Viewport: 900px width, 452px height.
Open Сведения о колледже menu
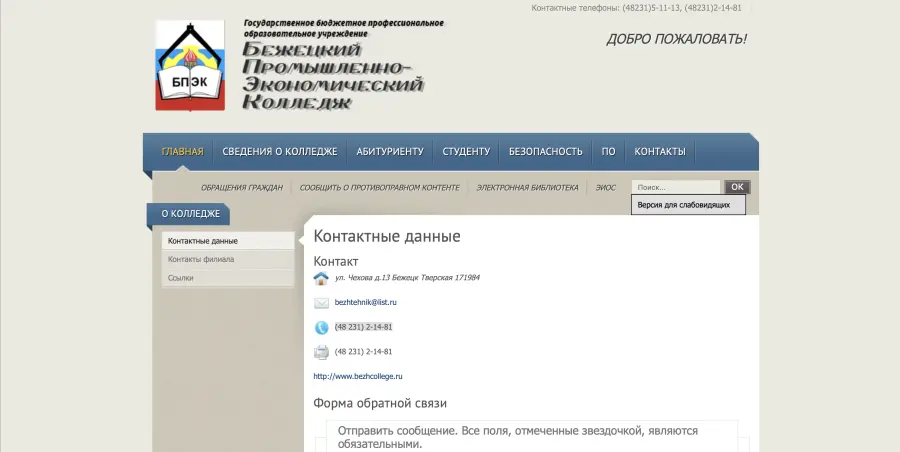click(x=279, y=152)
